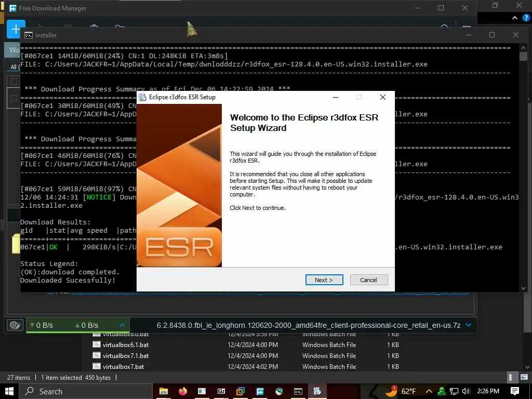The width and height of the screenshot is (532, 399).
Task: Close the installer console window
Action: (516, 35)
